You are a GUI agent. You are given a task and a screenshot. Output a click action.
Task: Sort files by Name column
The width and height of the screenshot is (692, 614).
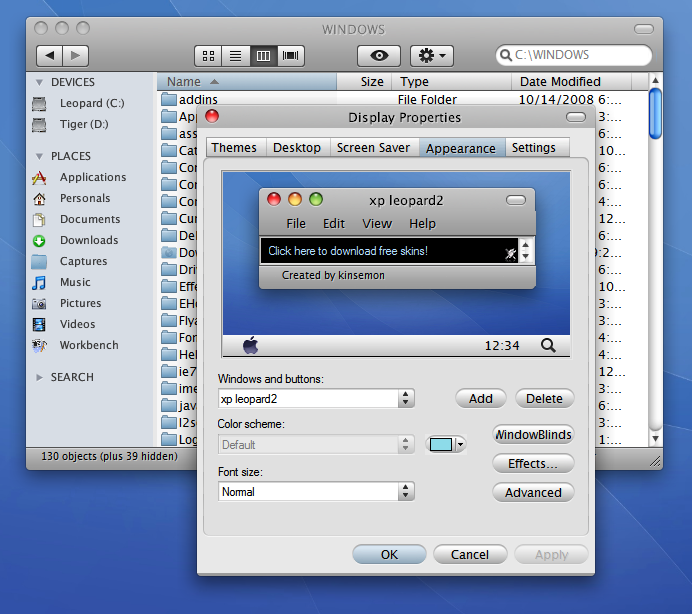point(247,82)
